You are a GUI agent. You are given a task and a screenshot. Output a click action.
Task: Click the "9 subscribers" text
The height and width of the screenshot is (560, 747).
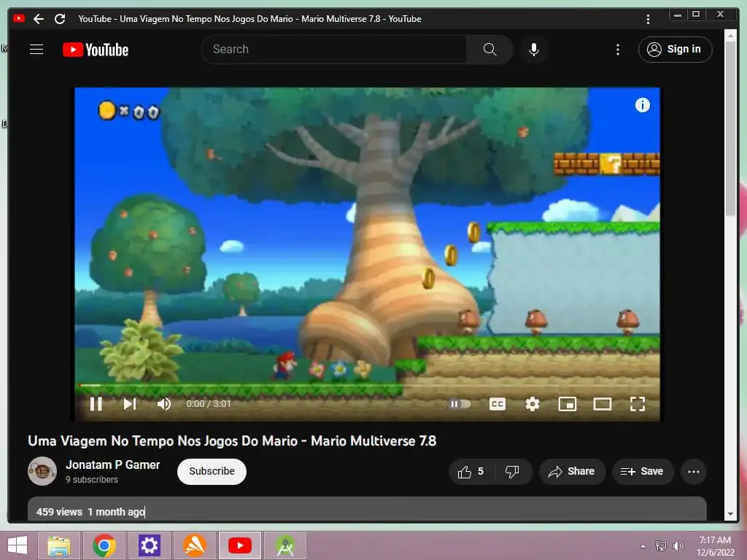[x=92, y=480]
